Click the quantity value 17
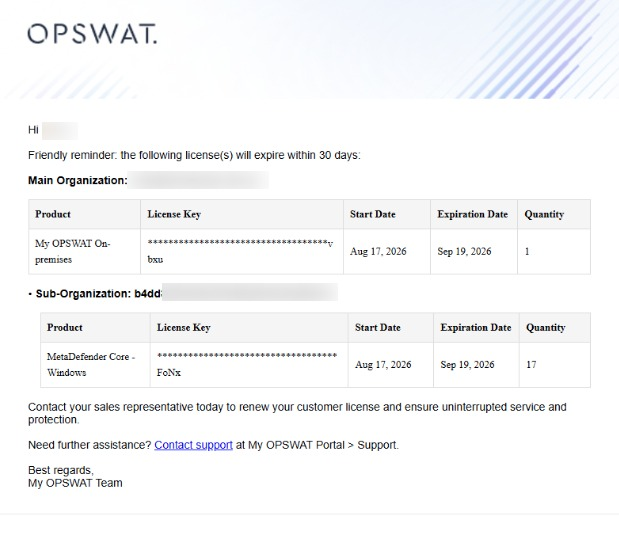The image size is (619, 533). click(x=531, y=364)
